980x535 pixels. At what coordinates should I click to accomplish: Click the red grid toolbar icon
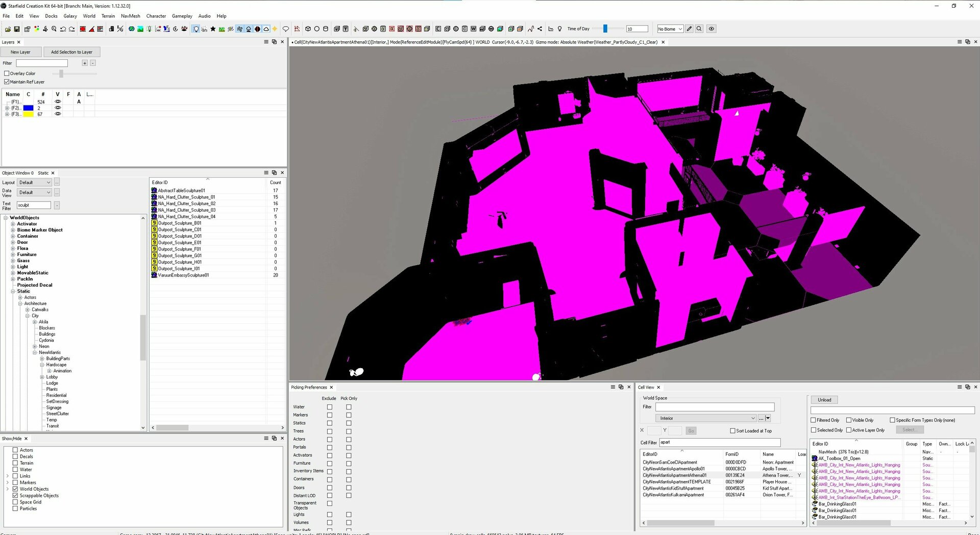[100, 29]
